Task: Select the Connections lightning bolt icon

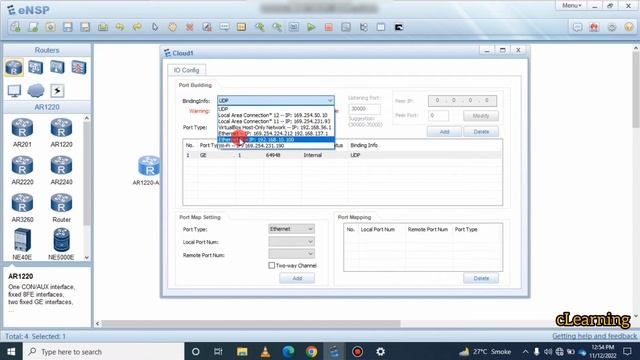Action: coord(57,91)
